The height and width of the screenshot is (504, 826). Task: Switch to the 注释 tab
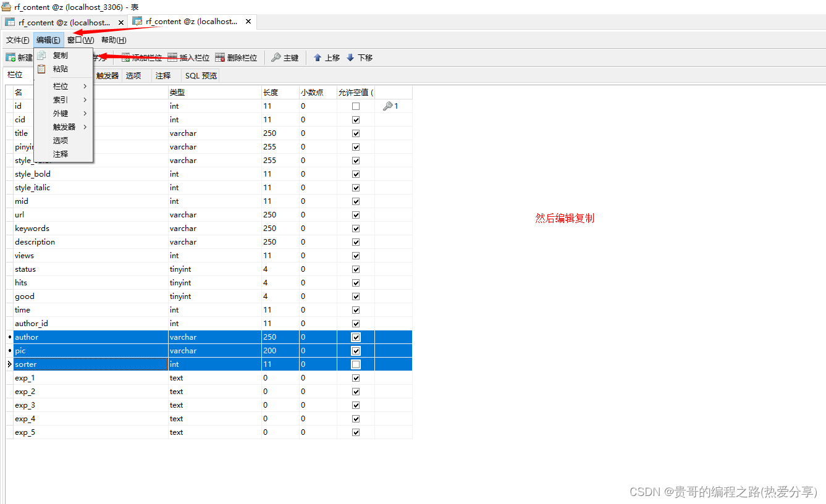[163, 76]
